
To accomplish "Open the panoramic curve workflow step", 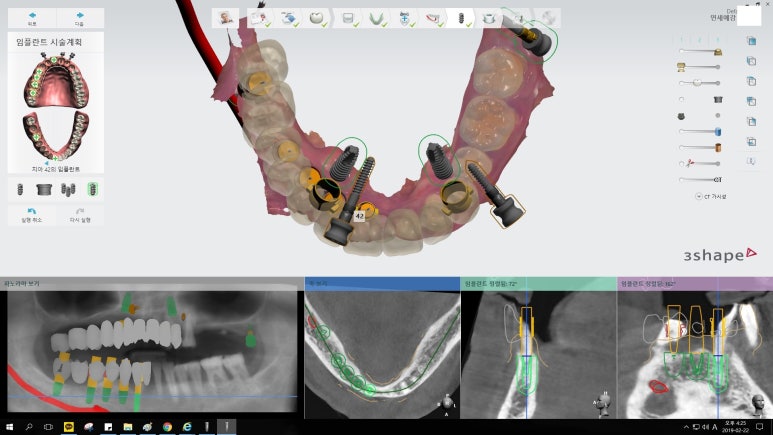I will click(379, 18).
